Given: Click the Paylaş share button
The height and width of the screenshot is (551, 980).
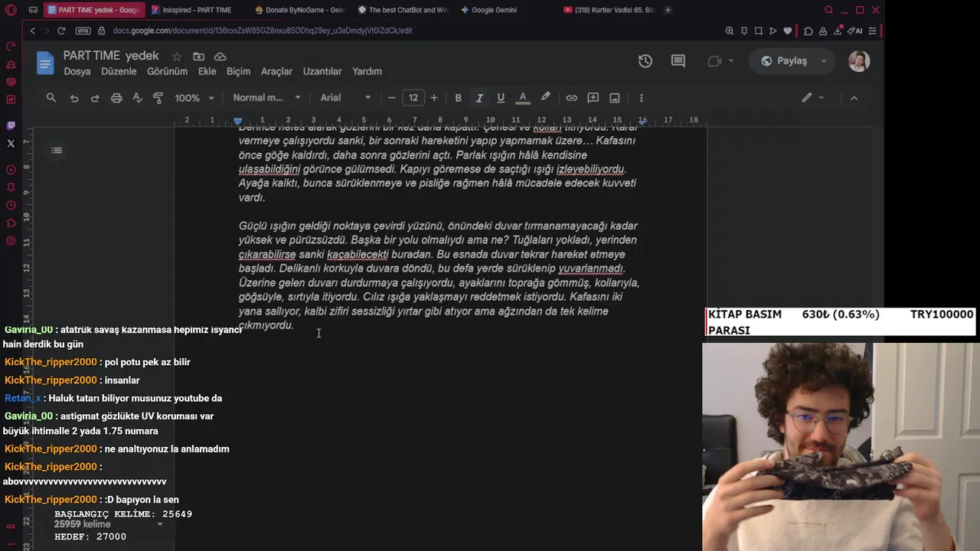Looking at the screenshot, I should point(784,61).
